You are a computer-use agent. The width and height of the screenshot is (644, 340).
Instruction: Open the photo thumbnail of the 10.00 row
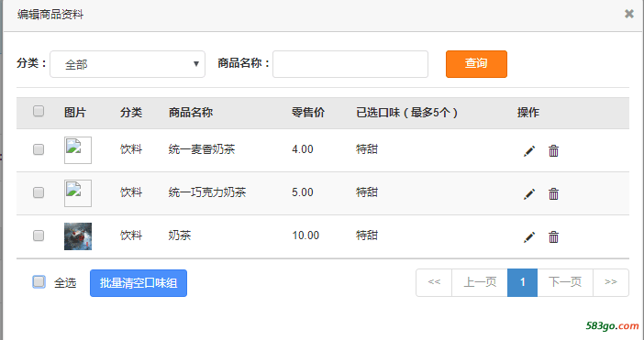[78, 236]
